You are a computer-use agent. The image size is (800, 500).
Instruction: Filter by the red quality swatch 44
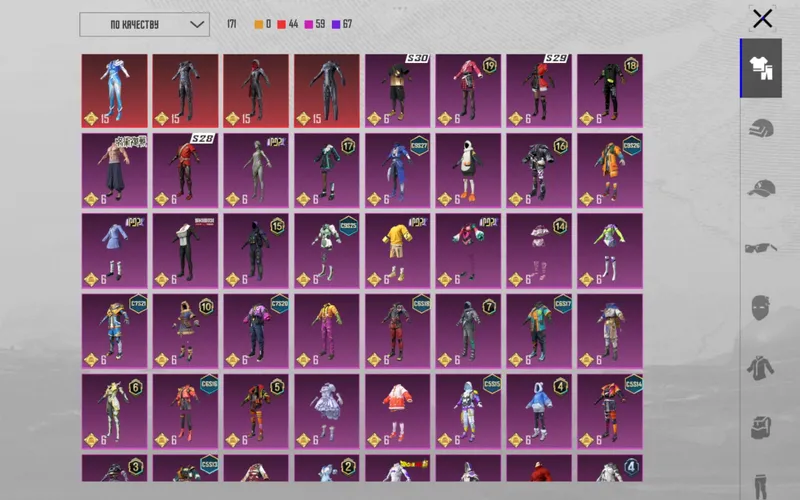(287, 24)
